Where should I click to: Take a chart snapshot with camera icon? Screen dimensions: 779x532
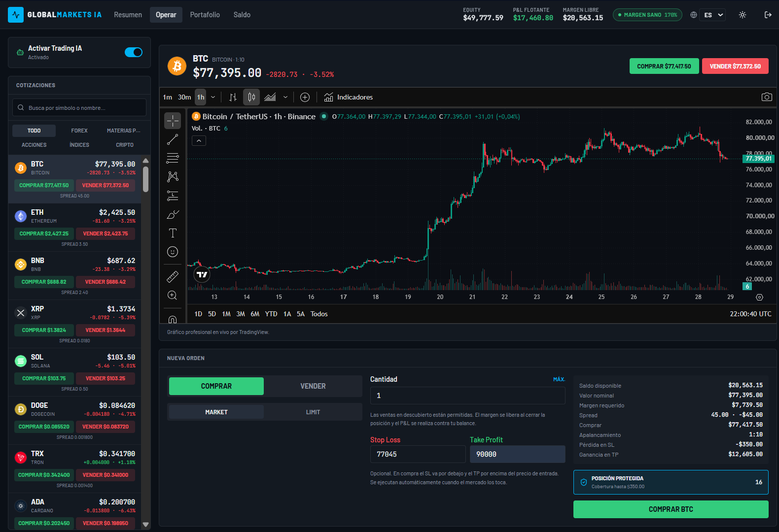767,97
